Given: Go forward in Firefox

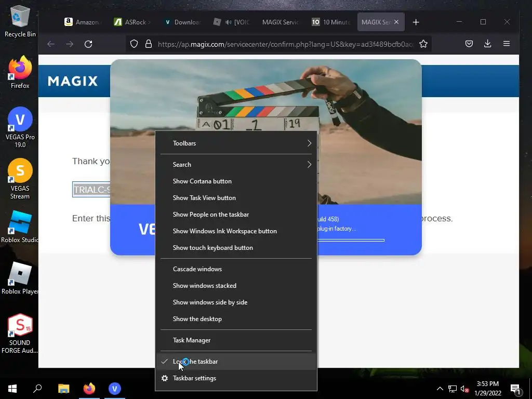Looking at the screenshot, I should click(x=70, y=44).
